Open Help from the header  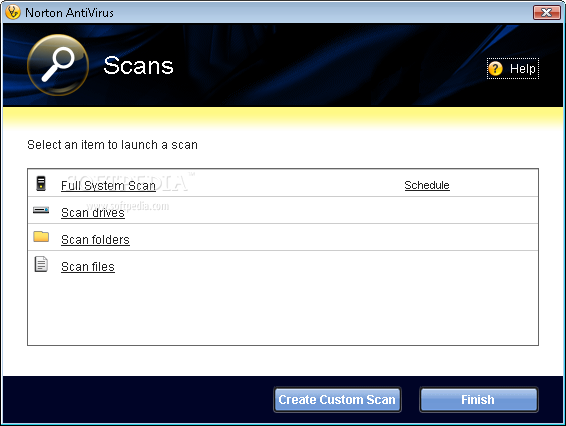[513, 68]
